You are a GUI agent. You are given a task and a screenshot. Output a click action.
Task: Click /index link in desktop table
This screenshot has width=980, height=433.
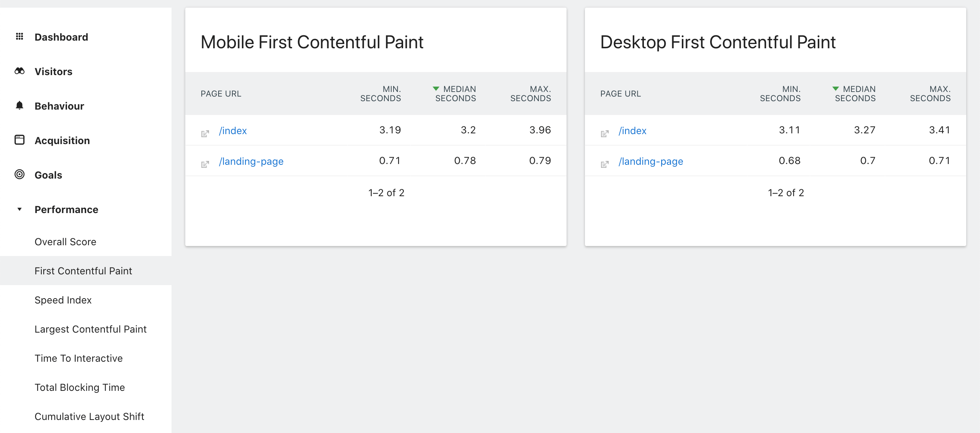click(632, 131)
